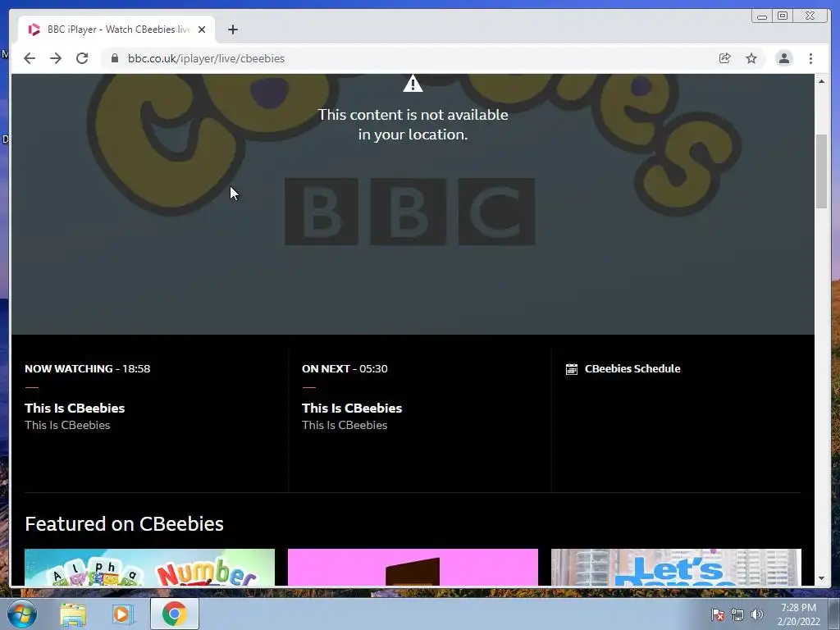Open the On Next This Is CBeebies title
This screenshot has height=630, width=840.
[351, 409]
